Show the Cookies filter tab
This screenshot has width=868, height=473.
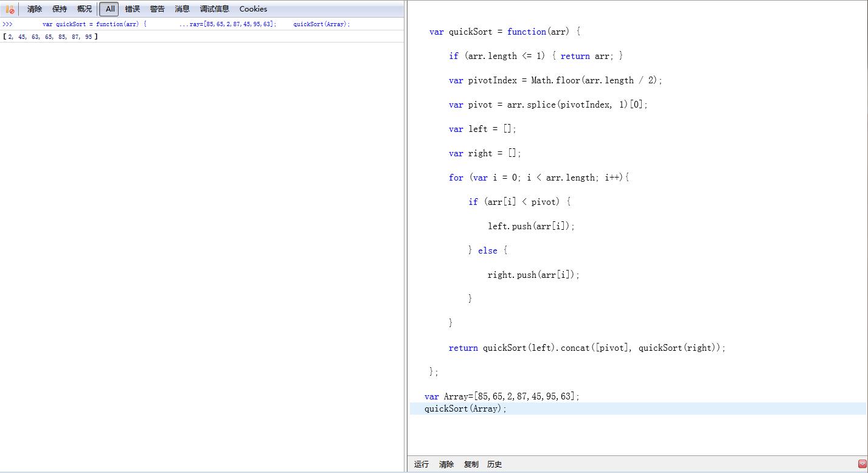point(253,9)
